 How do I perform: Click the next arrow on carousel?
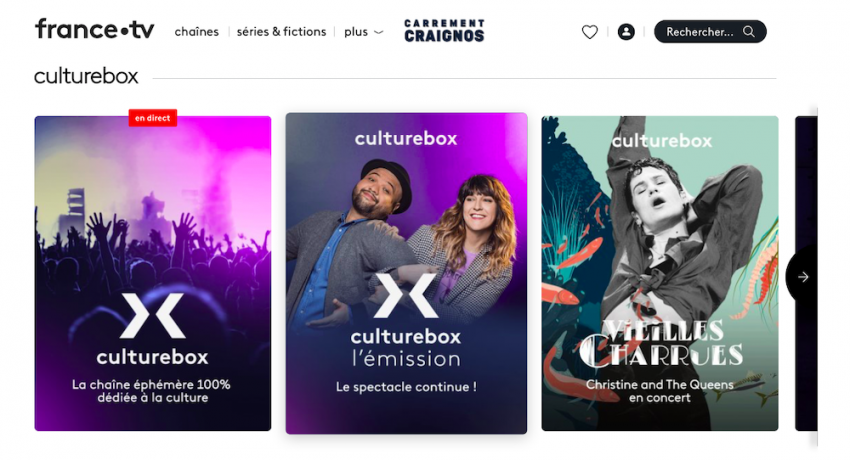pyautogui.click(x=803, y=277)
